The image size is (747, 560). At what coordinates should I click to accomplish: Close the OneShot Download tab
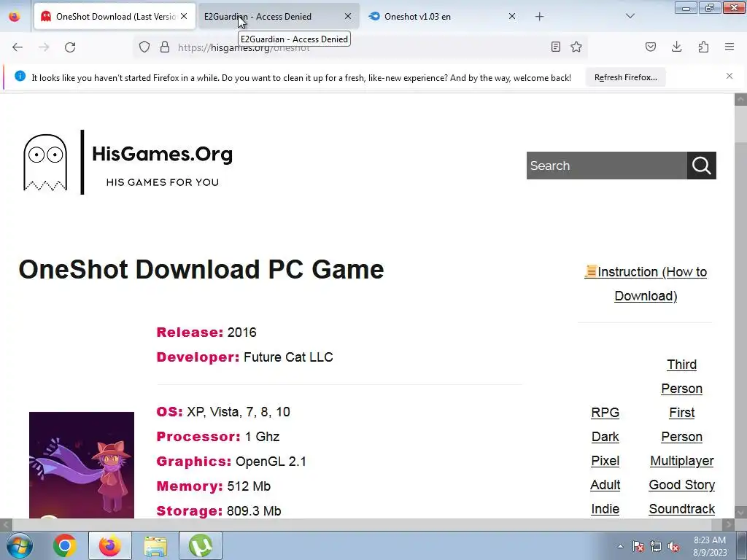point(184,16)
